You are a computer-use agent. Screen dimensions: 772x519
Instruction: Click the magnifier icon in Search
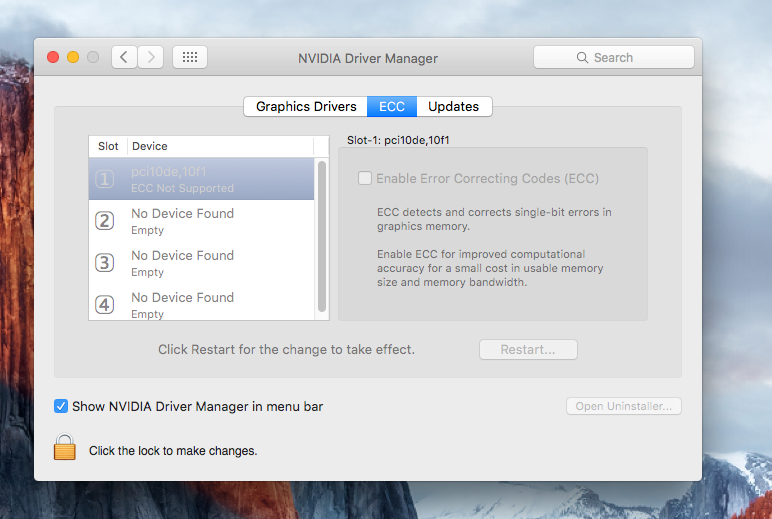pyautogui.click(x=582, y=58)
